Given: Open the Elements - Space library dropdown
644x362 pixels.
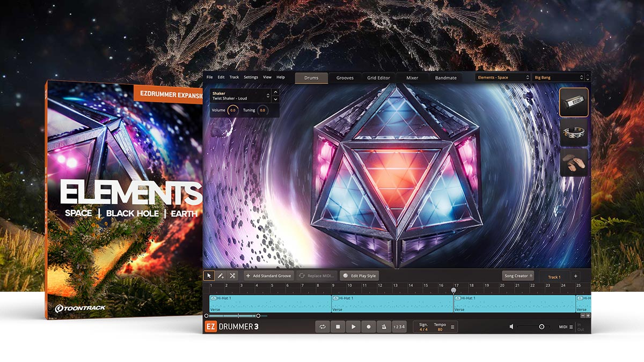Looking at the screenshot, I should click(503, 78).
